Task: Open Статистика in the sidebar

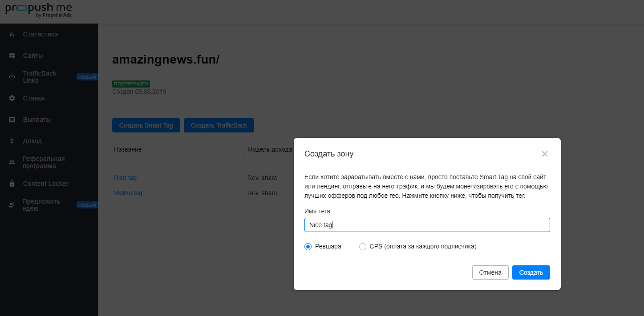Action: coord(41,34)
